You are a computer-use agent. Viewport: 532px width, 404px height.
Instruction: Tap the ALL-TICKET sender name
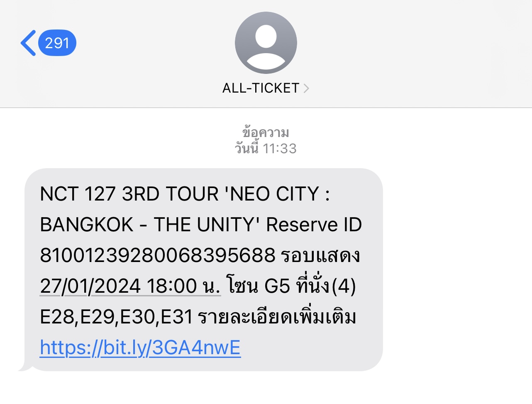[x=261, y=88]
